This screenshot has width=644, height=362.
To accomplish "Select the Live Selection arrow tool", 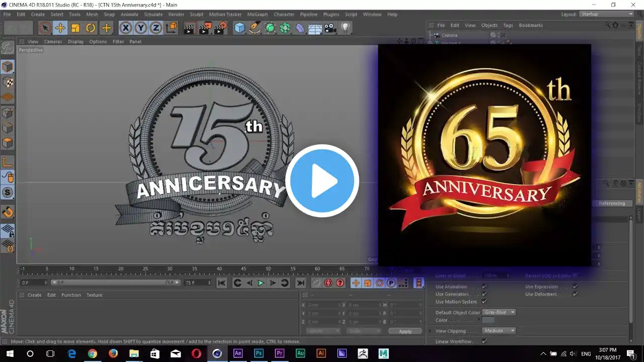I will [x=45, y=28].
